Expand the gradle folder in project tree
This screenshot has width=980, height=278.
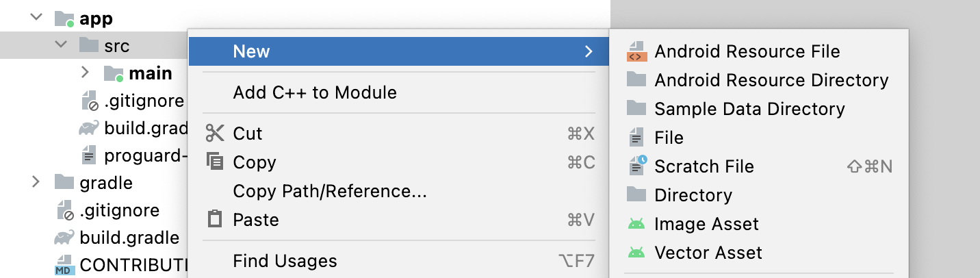click(x=36, y=182)
